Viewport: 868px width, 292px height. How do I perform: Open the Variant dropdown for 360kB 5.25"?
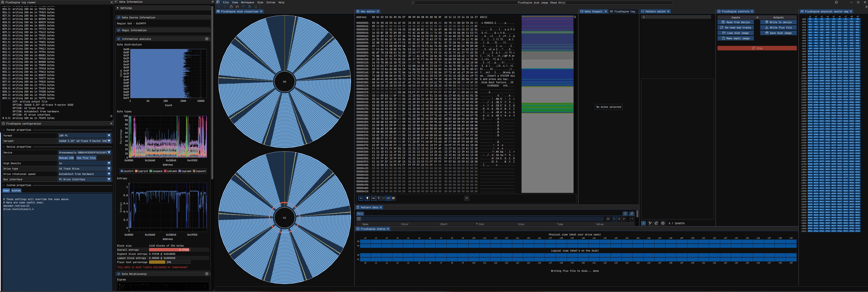coord(85,141)
